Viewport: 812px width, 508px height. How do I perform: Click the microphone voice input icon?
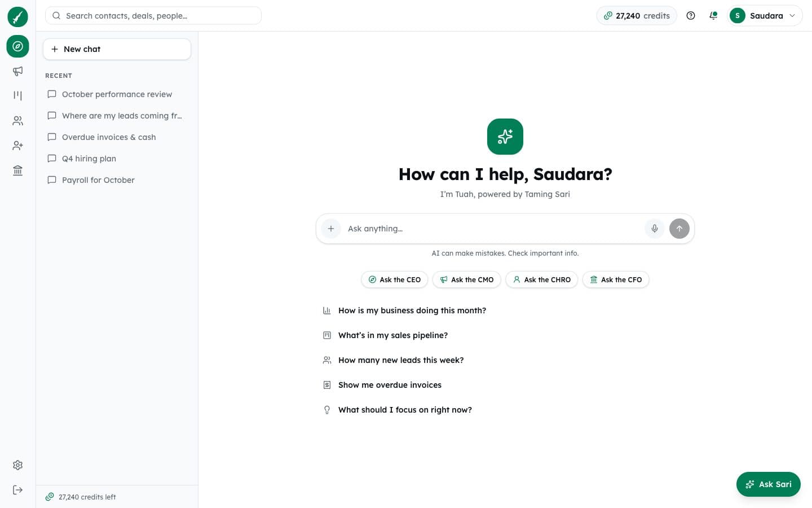[x=655, y=229]
